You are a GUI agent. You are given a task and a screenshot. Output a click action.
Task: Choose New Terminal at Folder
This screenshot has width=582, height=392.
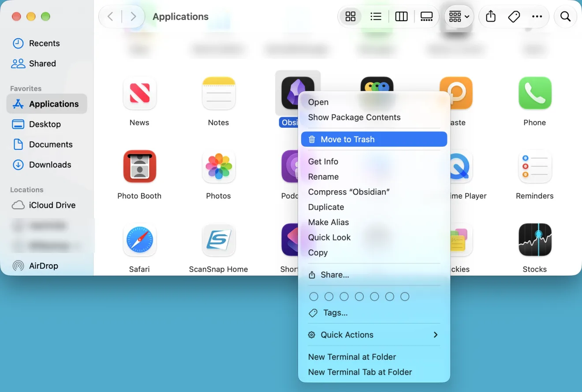374,357
